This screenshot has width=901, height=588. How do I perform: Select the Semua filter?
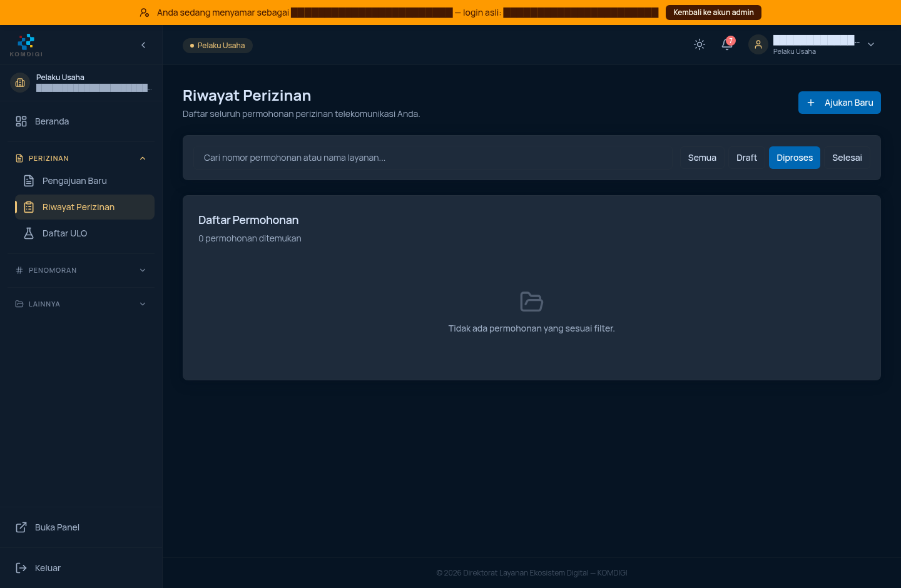702,158
